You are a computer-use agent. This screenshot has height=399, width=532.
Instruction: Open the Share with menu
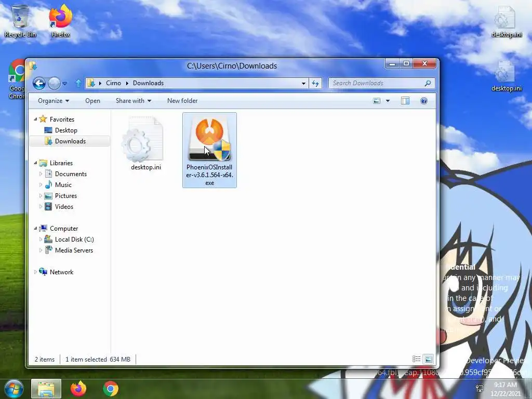(134, 101)
